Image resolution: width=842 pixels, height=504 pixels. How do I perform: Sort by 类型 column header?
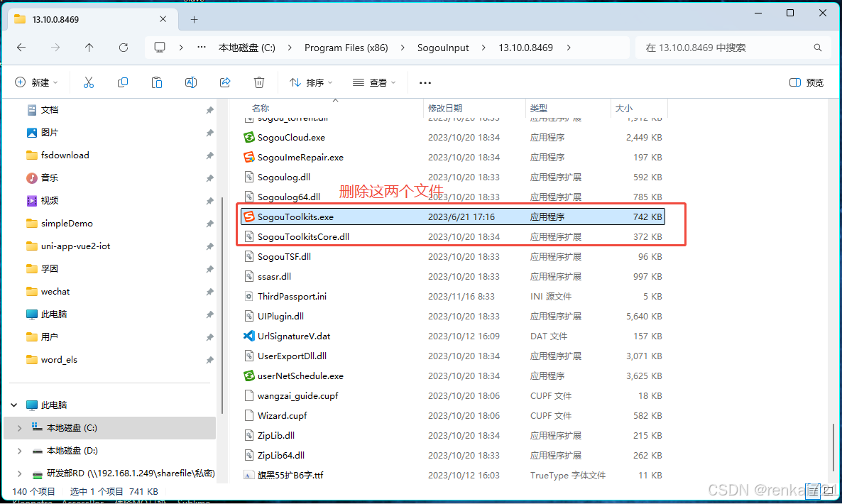point(539,108)
